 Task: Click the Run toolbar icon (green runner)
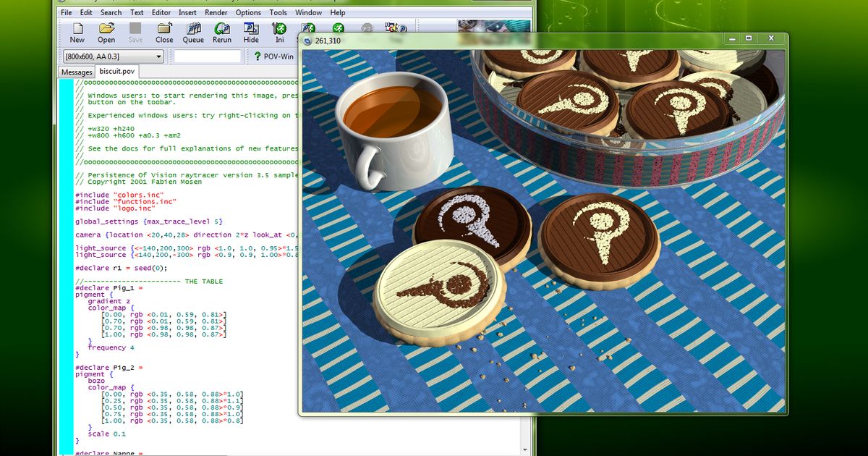[x=338, y=29]
